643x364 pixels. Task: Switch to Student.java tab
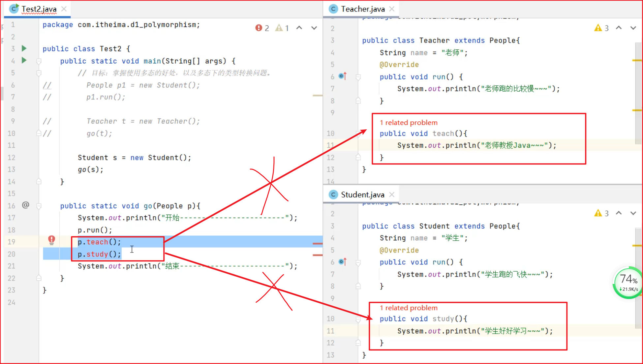click(362, 195)
